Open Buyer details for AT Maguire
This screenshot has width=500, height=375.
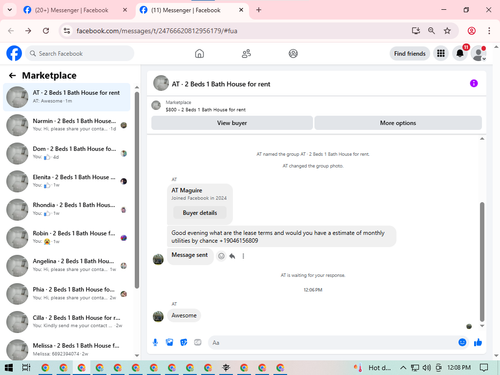[x=200, y=213]
